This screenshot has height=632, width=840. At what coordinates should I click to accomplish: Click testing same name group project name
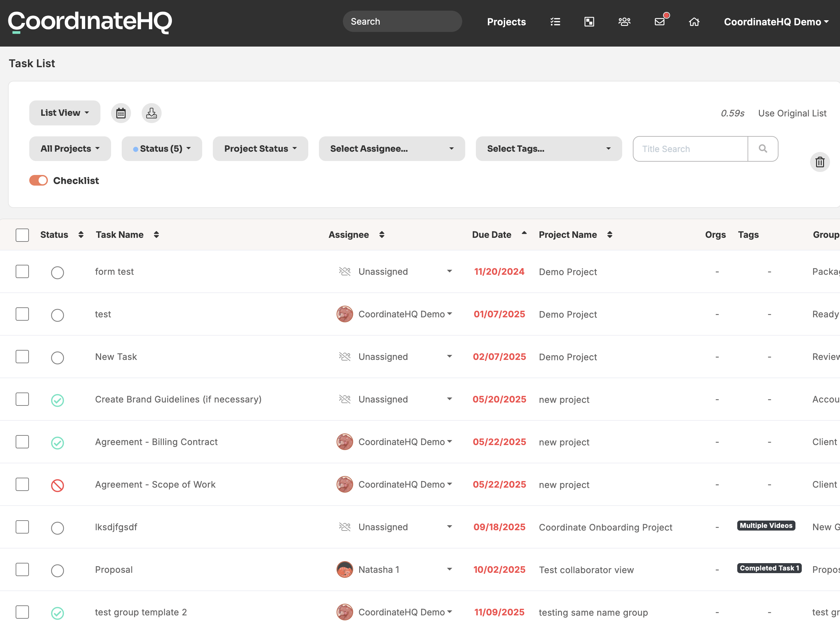pyautogui.click(x=593, y=612)
